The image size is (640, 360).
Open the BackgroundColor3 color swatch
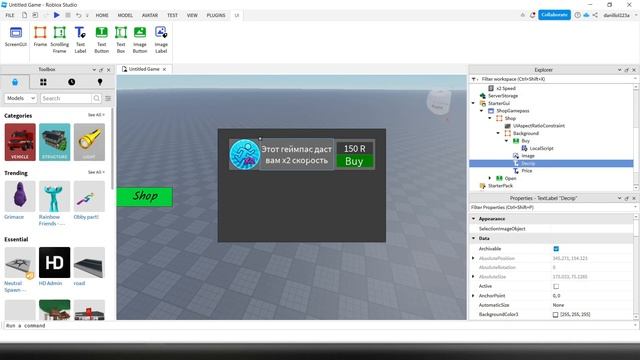pyautogui.click(x=556, y=315)
